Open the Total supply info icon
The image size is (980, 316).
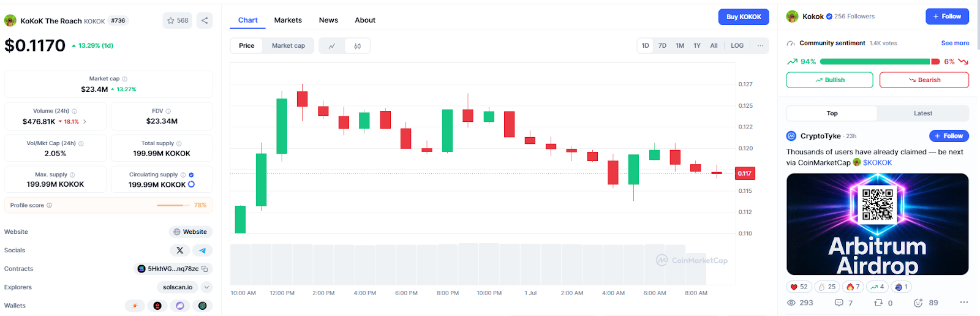179,143
